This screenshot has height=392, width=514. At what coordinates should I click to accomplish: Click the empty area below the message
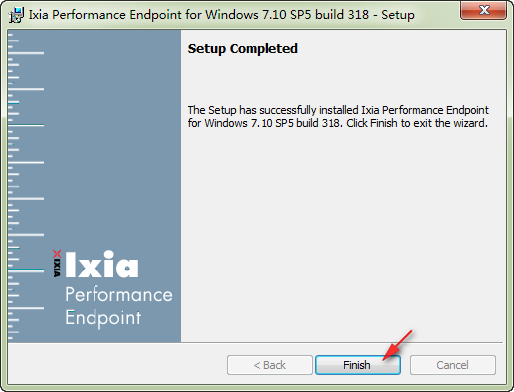tap(342, 233)
